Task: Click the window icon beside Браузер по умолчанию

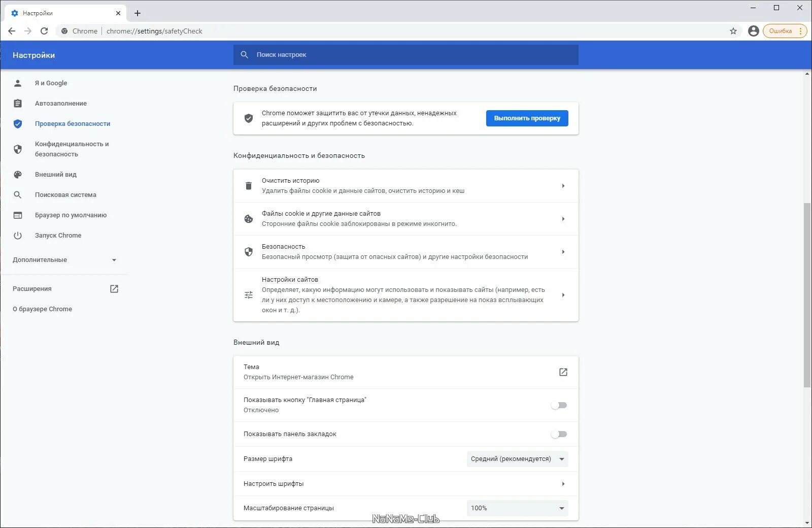Action: [x=18, y=215]
